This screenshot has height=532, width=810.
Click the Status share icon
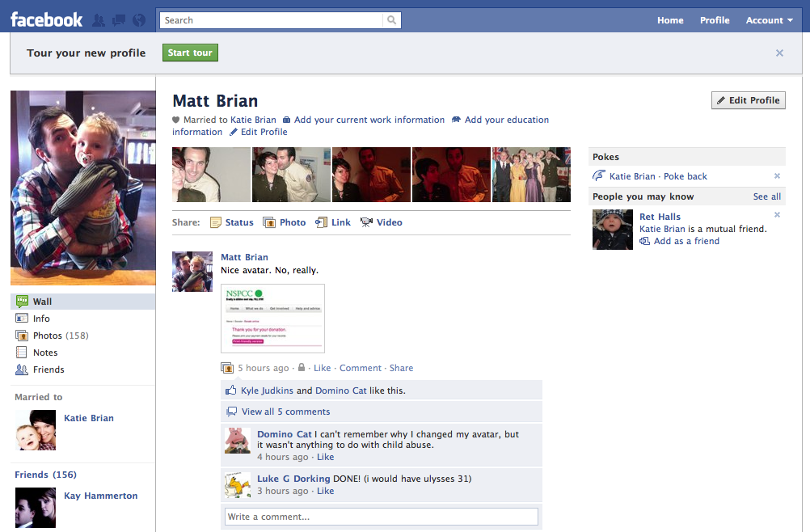click(215, 222)
